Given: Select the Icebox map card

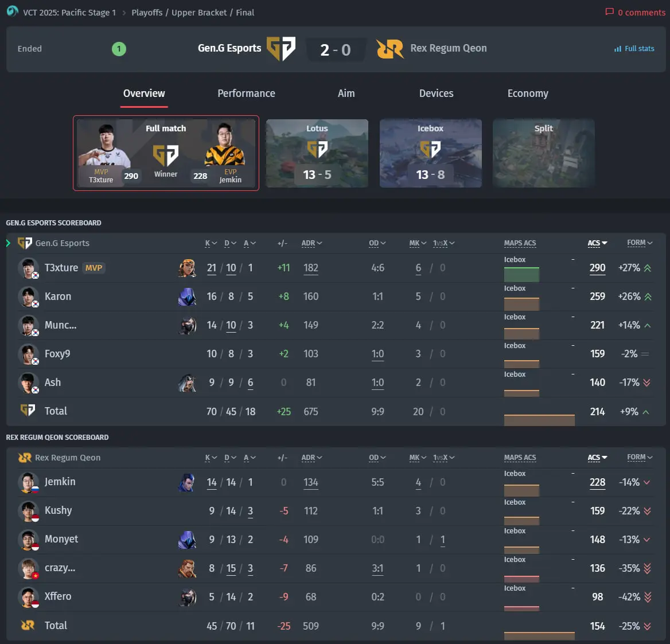Looking at the screenshot, I should (x=431, y=153).
